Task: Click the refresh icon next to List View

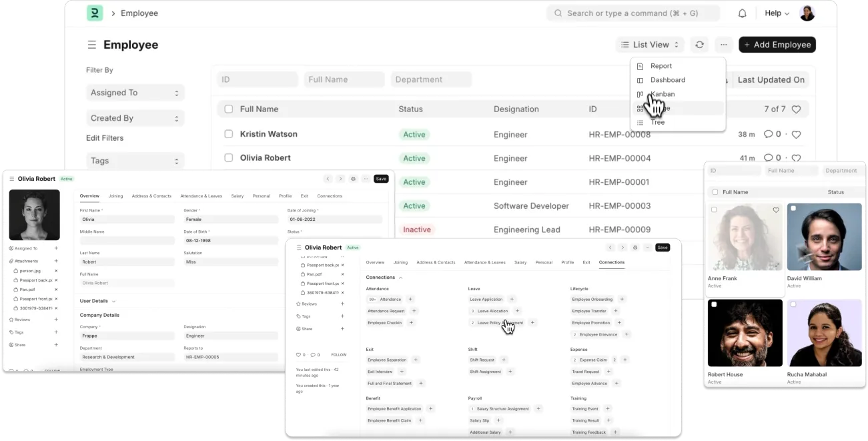Action: 699,44
